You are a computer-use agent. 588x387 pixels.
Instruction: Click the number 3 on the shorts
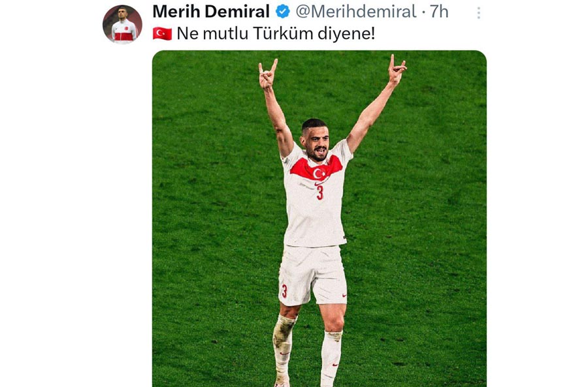tap(284, 290)
